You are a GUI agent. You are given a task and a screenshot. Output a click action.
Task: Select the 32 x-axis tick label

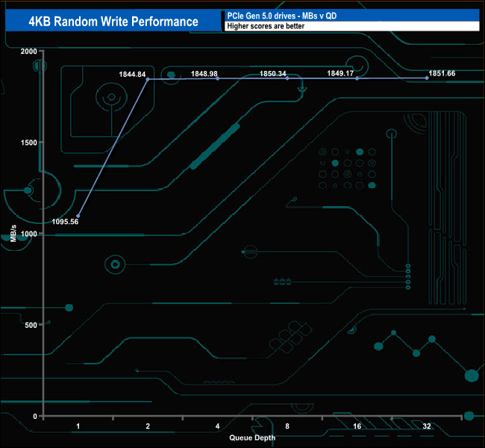pos(427,426)
